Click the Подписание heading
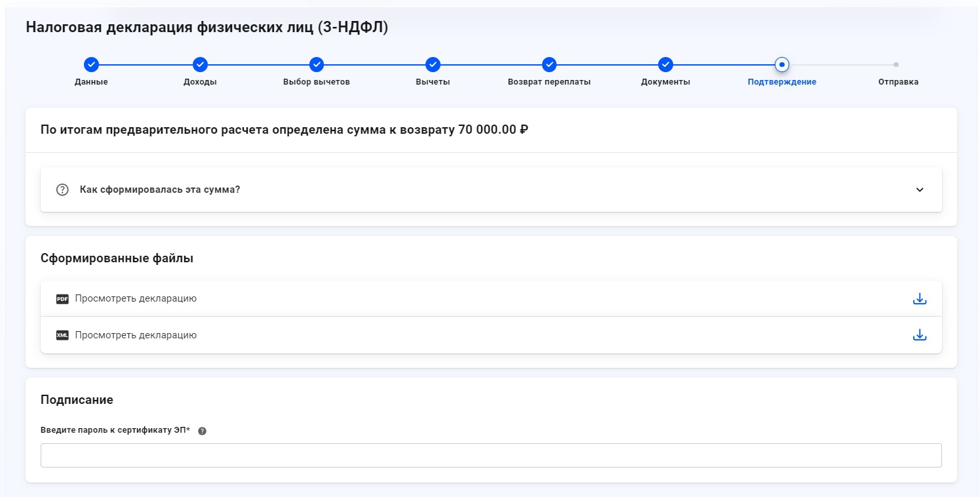The width and height of the screenshot is (980, 497). (x=77, y=400)
